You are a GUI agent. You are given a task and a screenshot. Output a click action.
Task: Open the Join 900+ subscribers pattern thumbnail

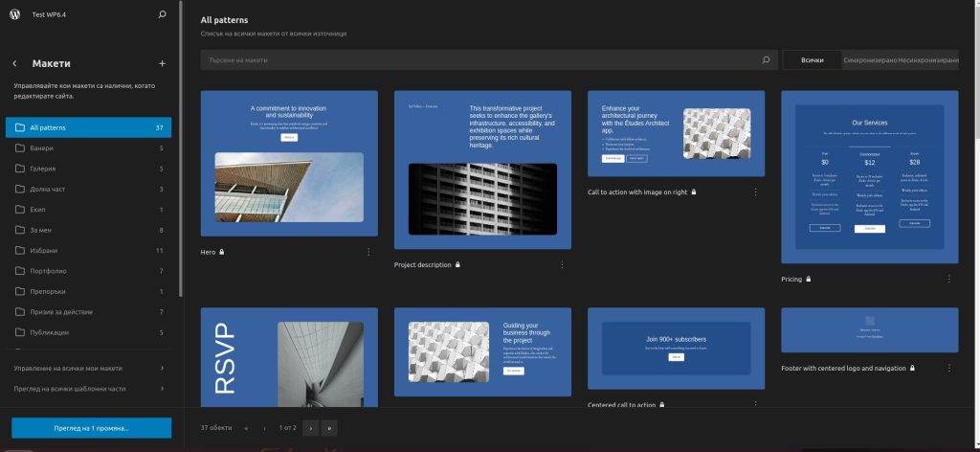(x=677, y=349)
